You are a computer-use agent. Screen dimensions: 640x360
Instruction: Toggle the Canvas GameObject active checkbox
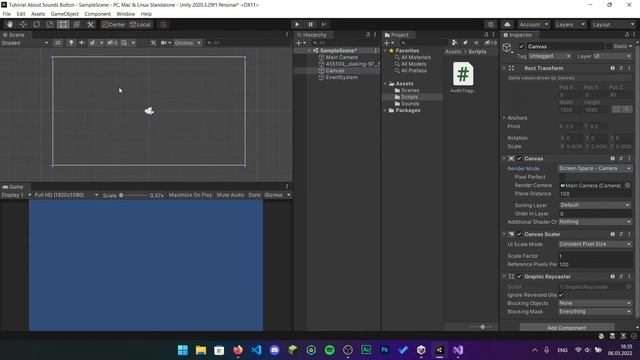click(x=522, y=47)
